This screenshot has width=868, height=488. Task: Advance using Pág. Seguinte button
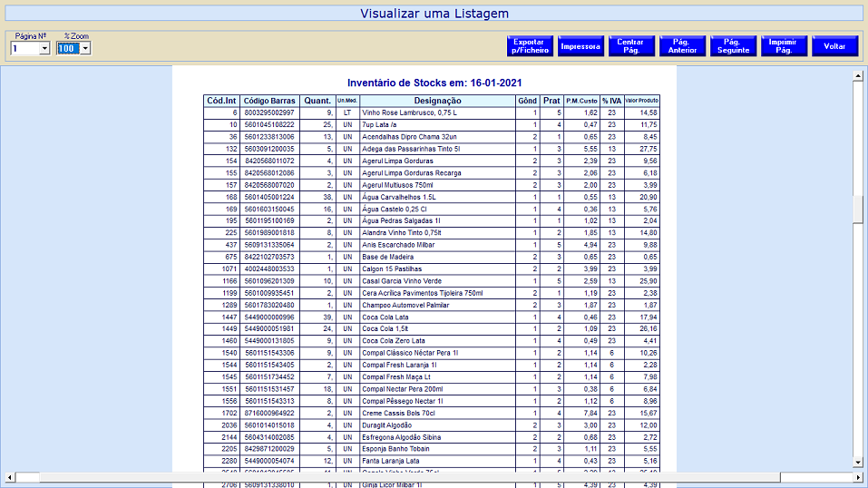tap(733, 46)
